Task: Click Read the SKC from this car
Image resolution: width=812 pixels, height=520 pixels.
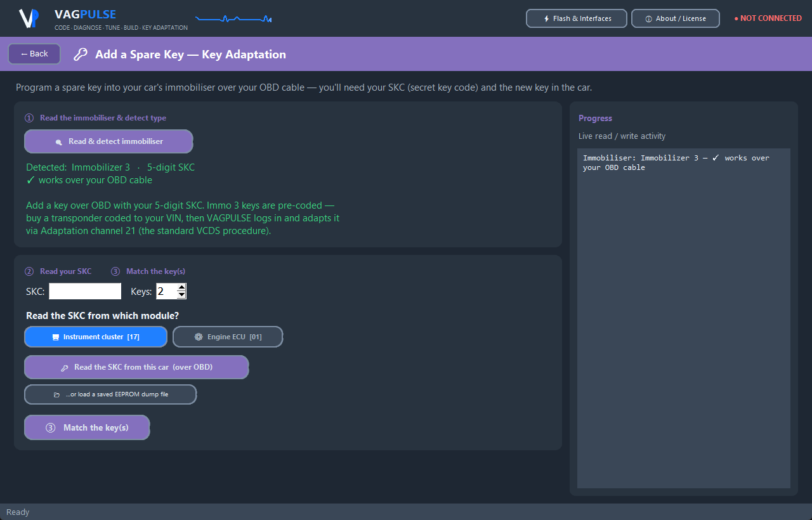Action: 136,367
